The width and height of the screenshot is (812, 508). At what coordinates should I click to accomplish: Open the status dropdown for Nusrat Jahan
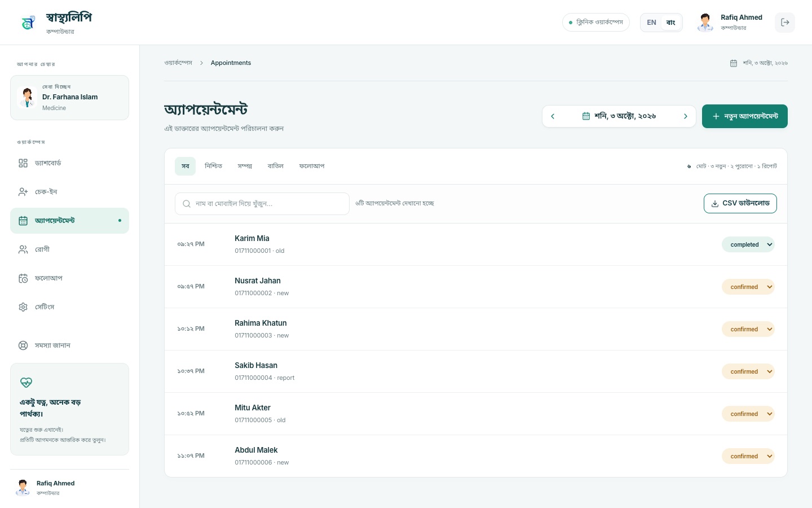tap(748, 287)
